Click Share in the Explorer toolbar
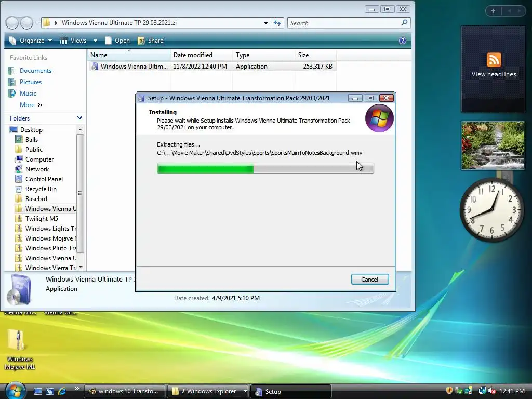This screenshot has height=399, width=532. 151,41
